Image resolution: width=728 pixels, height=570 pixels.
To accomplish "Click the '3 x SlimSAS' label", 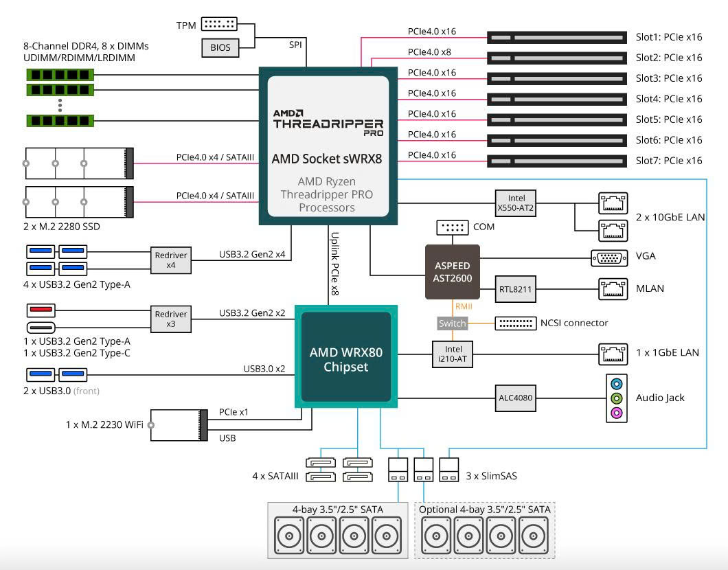I will point(491,476).
